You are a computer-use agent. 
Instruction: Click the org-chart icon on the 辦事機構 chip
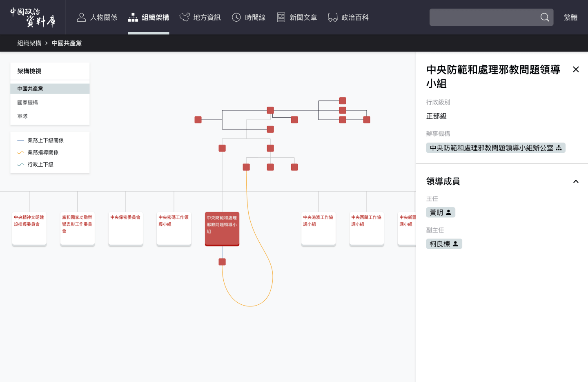tap(559, 147)
